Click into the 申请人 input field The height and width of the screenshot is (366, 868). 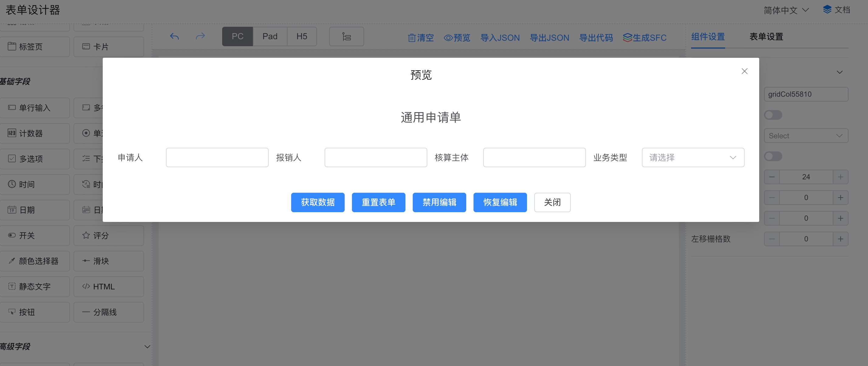(x=217, y=157)
